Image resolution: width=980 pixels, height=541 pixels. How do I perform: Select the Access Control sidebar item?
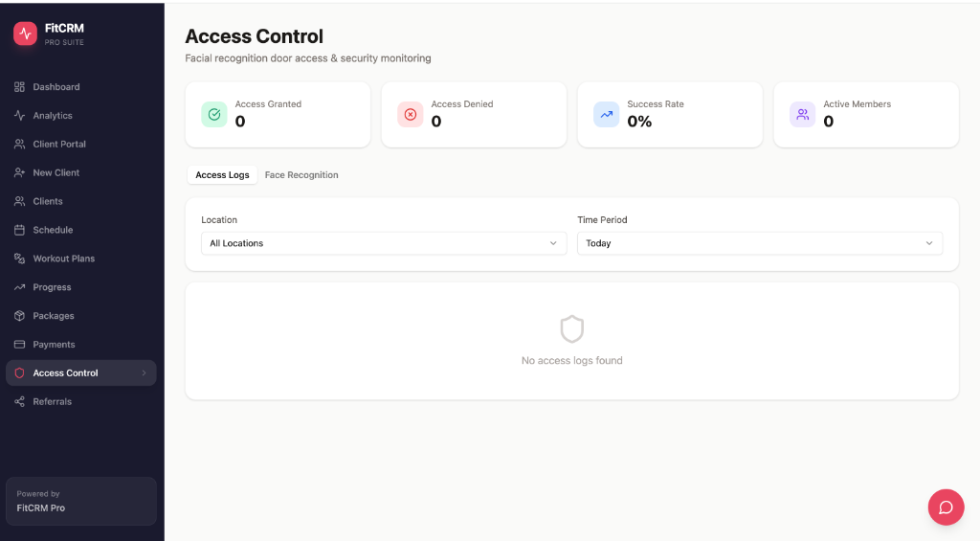tap(81, 372)
